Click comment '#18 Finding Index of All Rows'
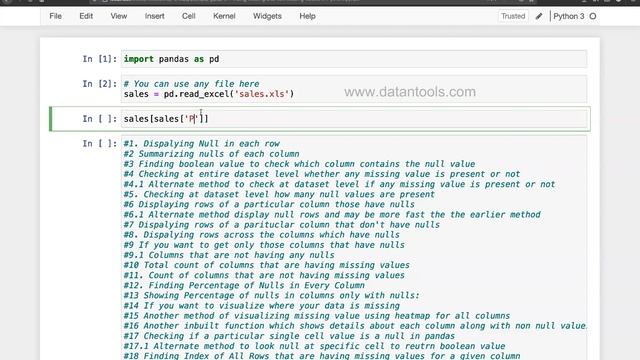Screen dimensions: 640x360 pos(322,356)
